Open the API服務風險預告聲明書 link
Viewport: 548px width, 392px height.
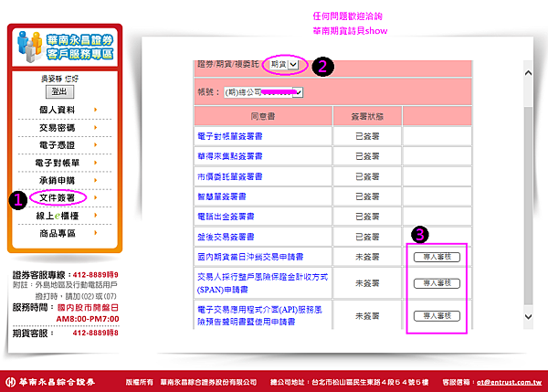[259, 315]
